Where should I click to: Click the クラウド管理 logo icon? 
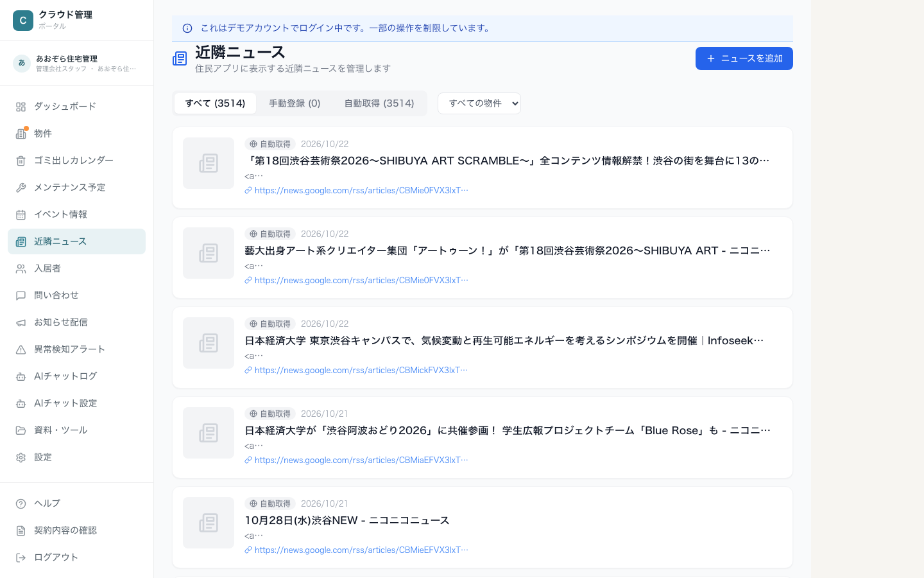[23, 21]
